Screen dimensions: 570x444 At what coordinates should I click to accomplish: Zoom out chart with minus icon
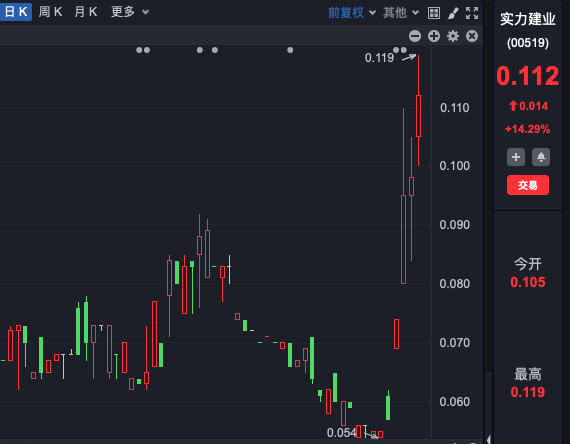pos(415,36)
